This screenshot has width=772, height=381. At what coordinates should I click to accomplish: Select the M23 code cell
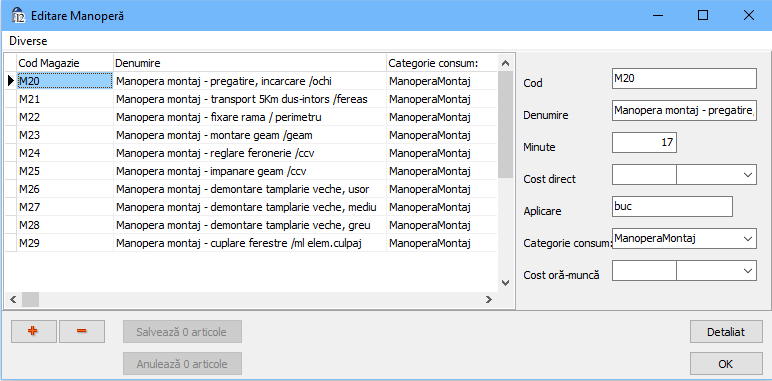pyautogui.click(x=65, y=135)
